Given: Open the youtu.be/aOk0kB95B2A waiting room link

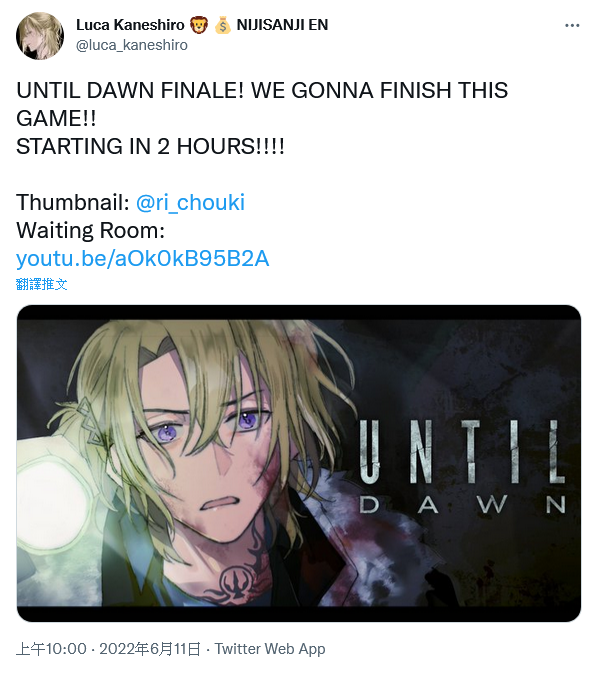Looking at the screenshot, I should (143, 258).
